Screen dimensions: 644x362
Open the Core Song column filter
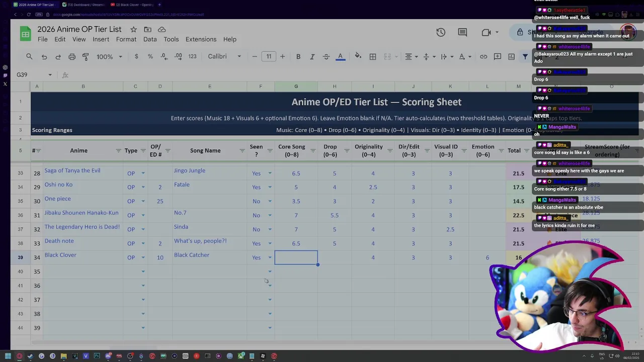pyautogui.click(x=312, y=151)
